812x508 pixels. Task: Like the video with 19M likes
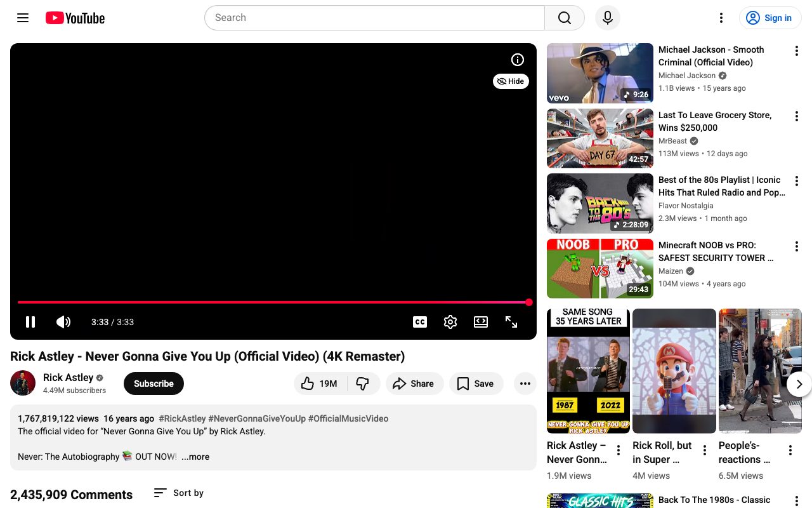(x=320, y=384)
